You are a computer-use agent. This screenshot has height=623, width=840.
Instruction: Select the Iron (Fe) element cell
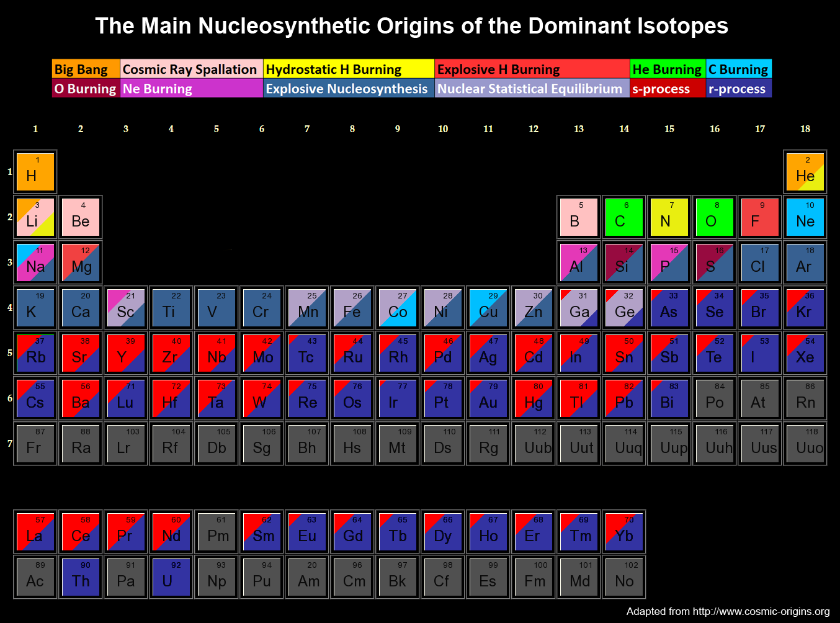tap(352, 308)
